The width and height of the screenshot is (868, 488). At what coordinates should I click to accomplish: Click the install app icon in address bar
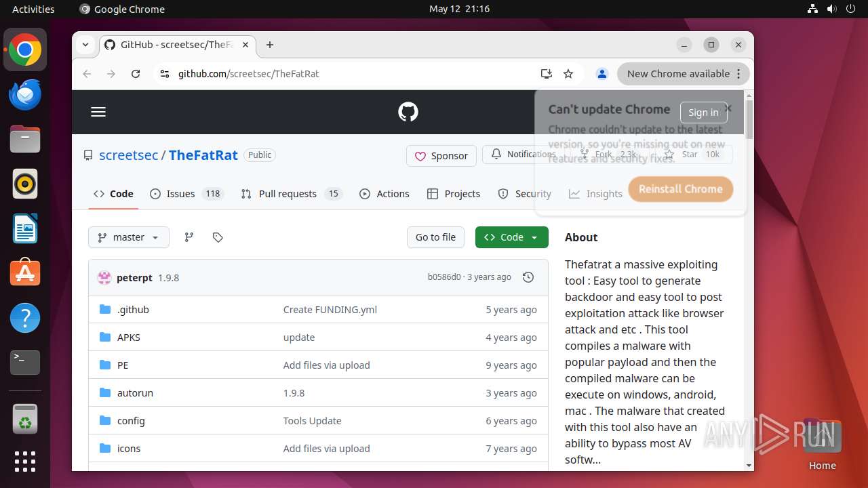[546, 74]
